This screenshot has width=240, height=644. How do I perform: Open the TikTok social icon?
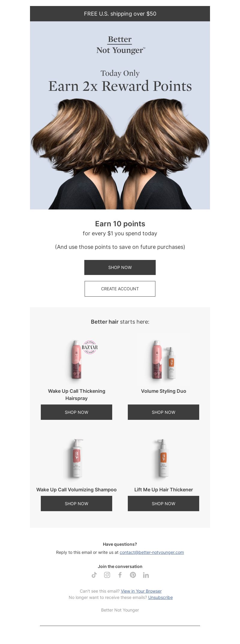[x=94, y=575]
